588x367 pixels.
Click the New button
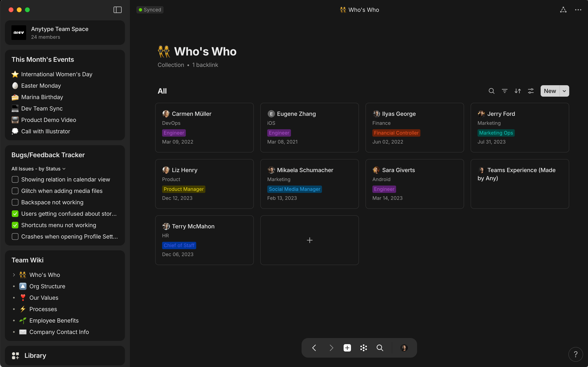(x=550, y=91)
